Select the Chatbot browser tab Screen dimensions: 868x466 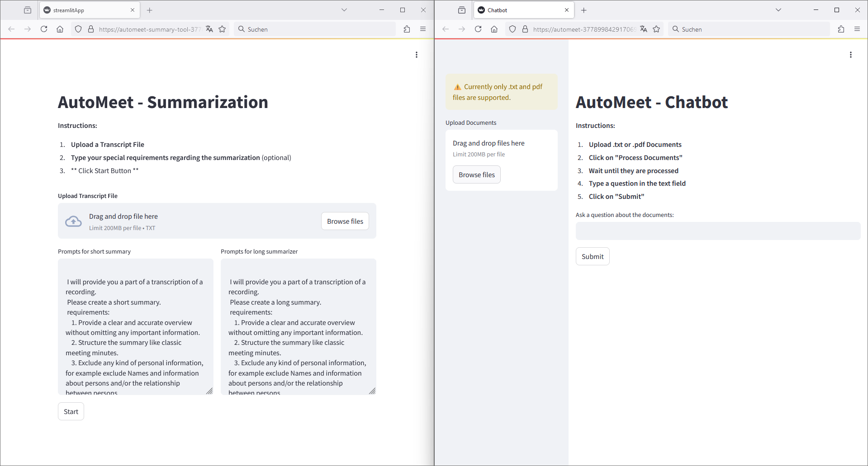(x=520, y=10)
